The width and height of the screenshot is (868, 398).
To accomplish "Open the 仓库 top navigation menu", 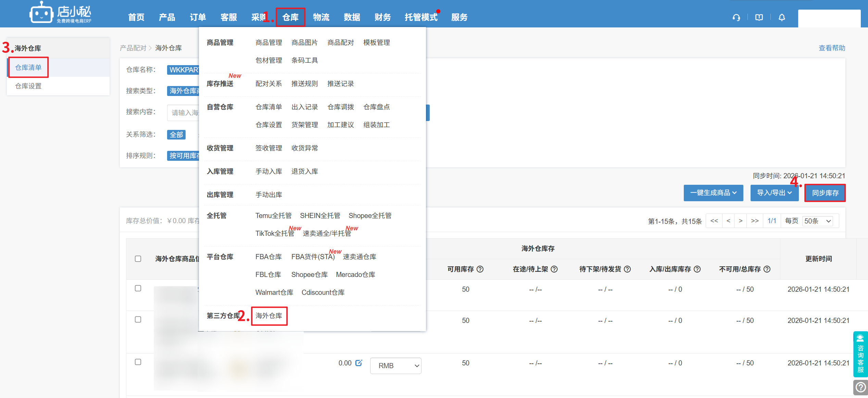I will click(x=290, y=17).
